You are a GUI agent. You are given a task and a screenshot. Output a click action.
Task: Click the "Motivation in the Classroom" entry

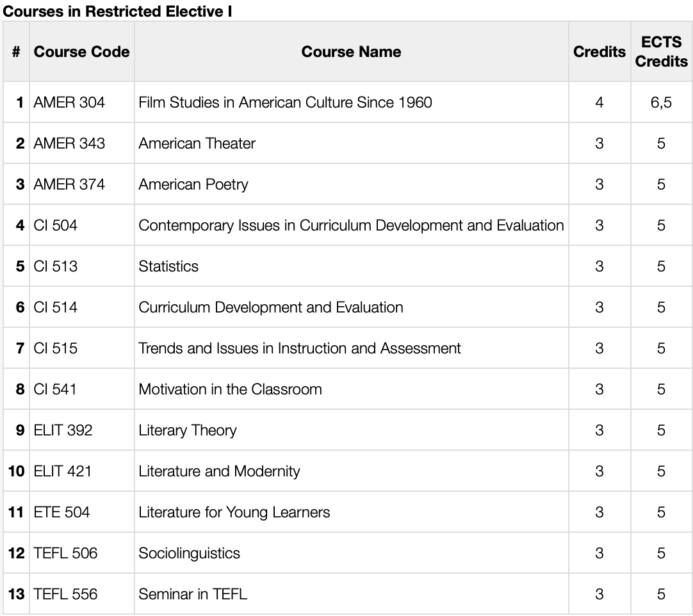click(x=229, y=389)
